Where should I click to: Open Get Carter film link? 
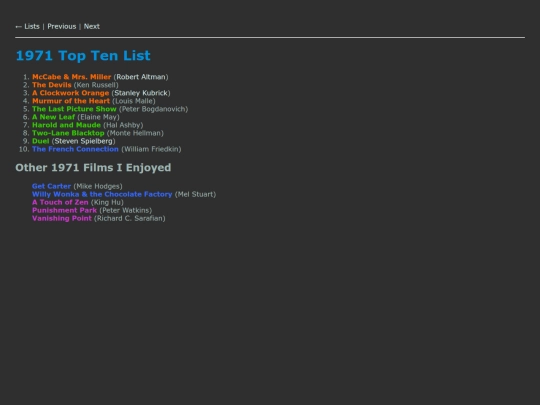[51, 186]
